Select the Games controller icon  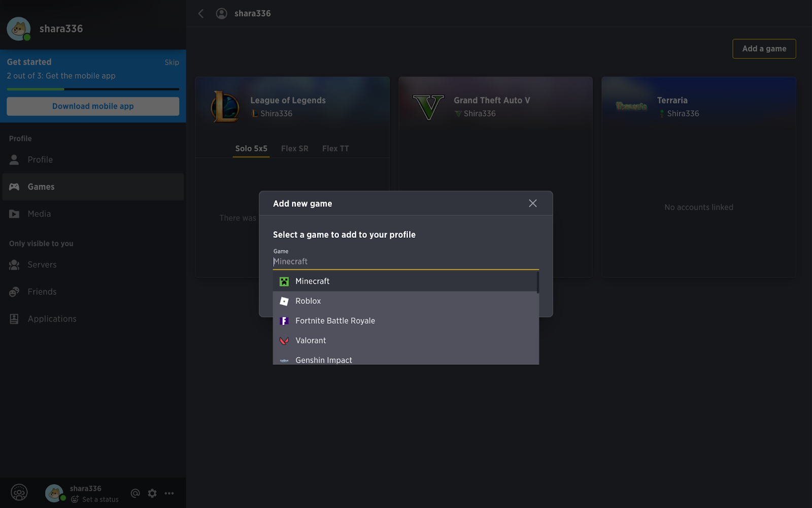[x=14, y=187]
